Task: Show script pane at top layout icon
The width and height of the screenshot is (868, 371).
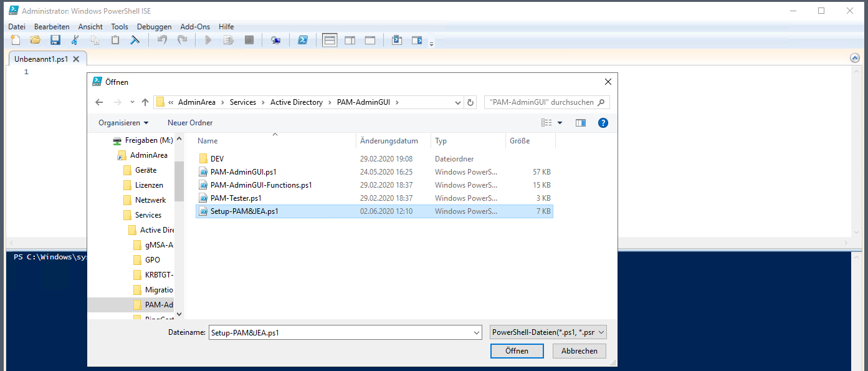Action: coord(330,41)
